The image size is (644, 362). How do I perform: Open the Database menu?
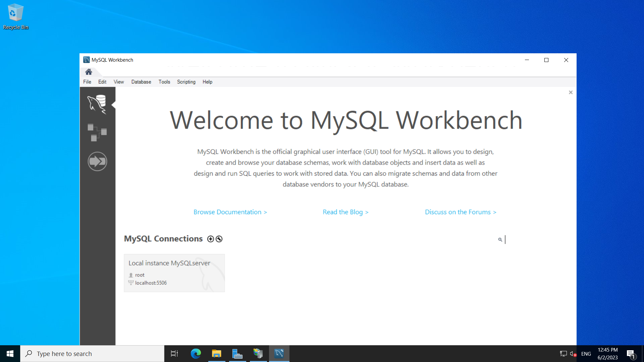[141, 82]
